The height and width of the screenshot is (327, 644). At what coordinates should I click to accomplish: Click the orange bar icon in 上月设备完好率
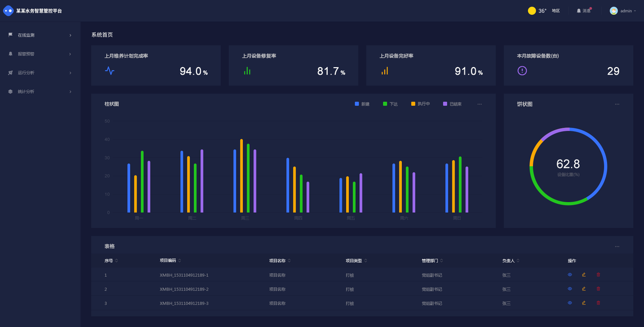point(384,71)
